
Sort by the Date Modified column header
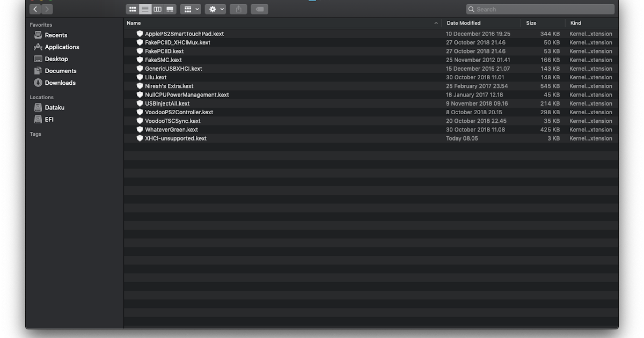tap(481, 23)
